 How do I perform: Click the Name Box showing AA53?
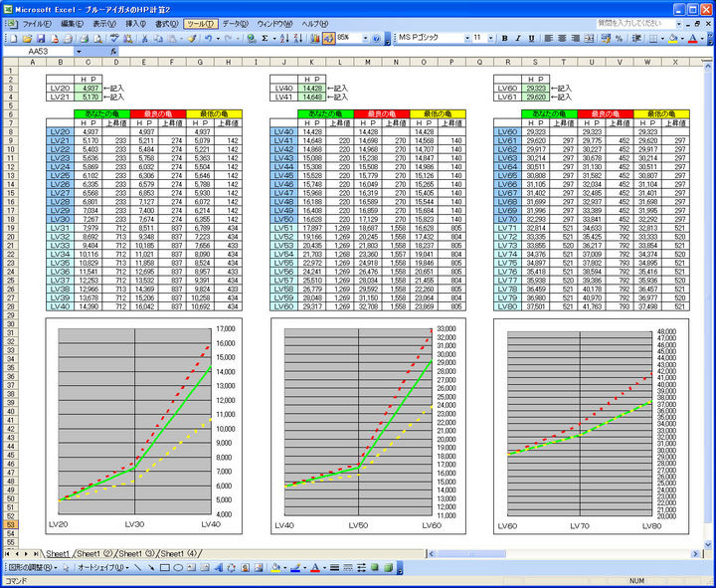coord(39,52)
